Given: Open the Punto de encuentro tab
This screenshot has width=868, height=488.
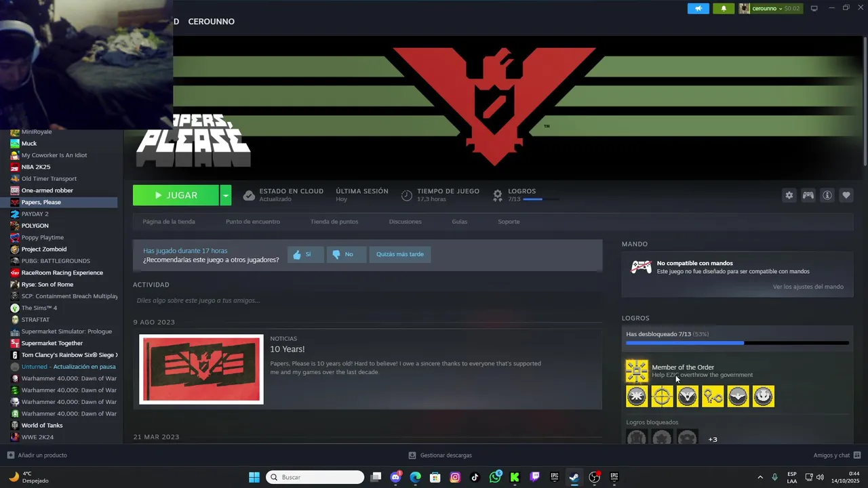Looking at the screenshot, I should pos(252,222).
